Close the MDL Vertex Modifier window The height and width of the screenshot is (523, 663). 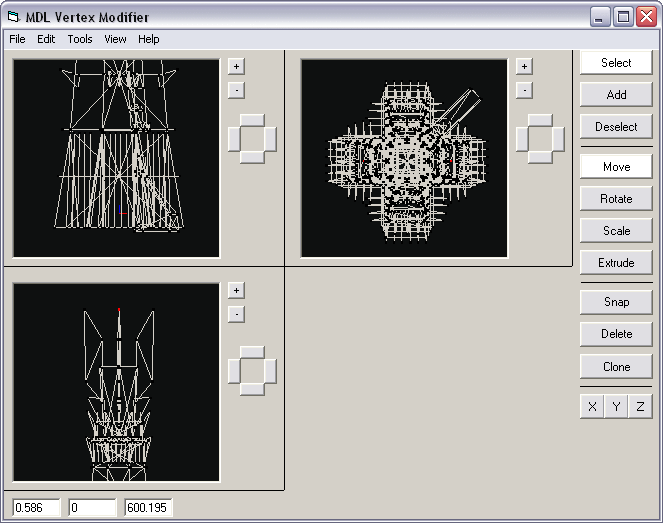point(647,17)
